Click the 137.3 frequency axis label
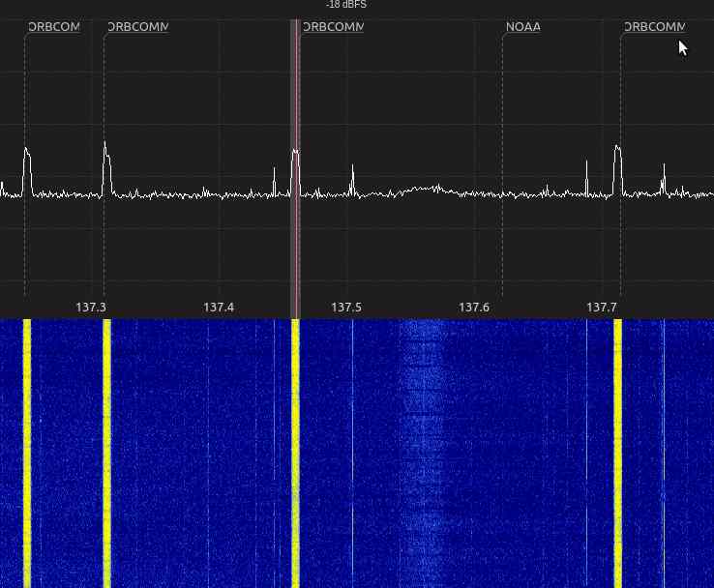This screenshot has width=714, height=588. click(x=91, y=308)
